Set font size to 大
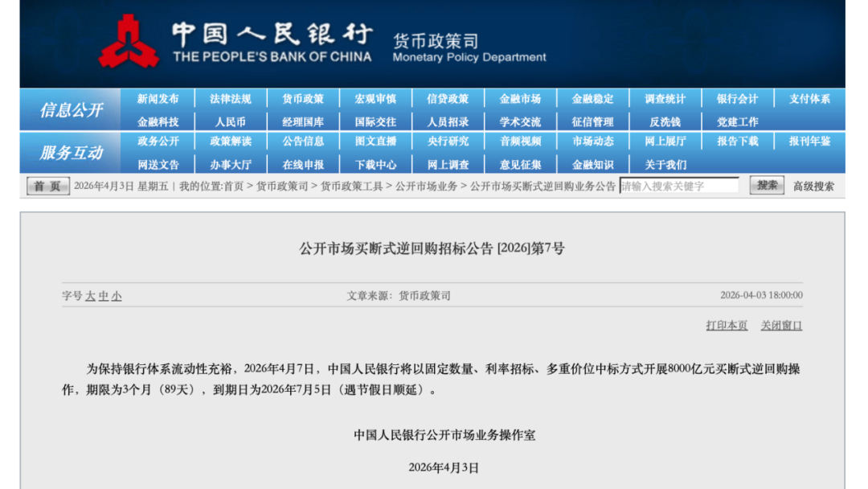The height and width of the screenshot is (489, 868). coord(90,296)
